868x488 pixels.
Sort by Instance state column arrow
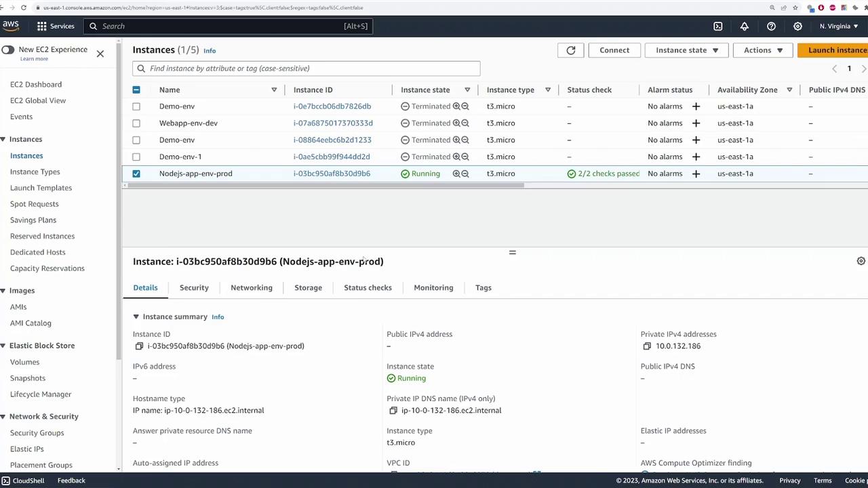click(467, 90)
